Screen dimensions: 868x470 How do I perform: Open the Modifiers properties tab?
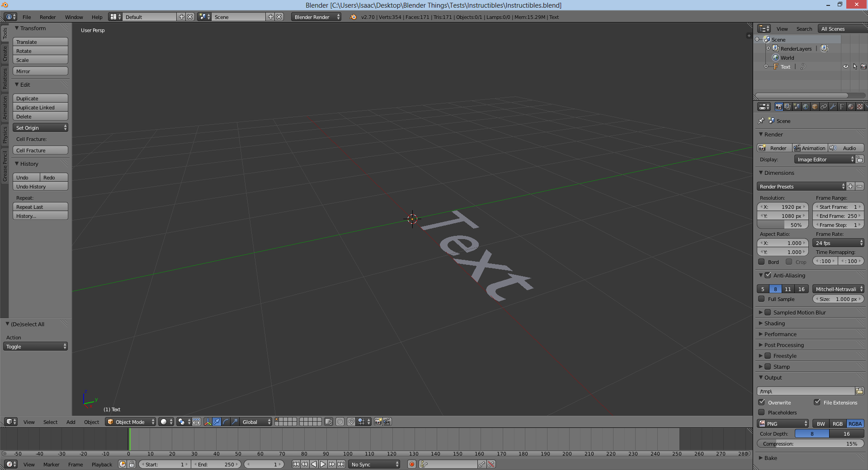click(832, 107)
